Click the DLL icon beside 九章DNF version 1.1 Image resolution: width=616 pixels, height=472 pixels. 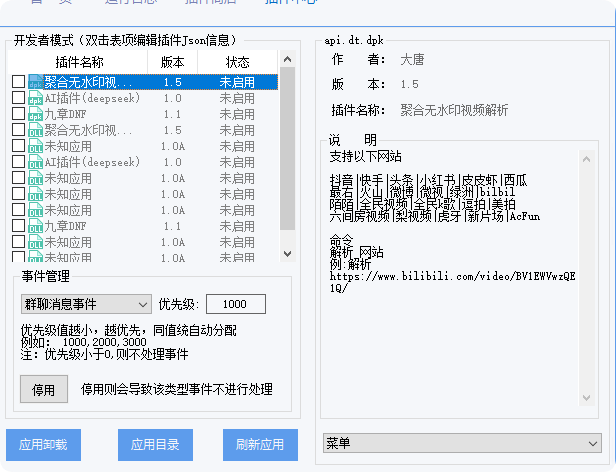tap(35, 226)
